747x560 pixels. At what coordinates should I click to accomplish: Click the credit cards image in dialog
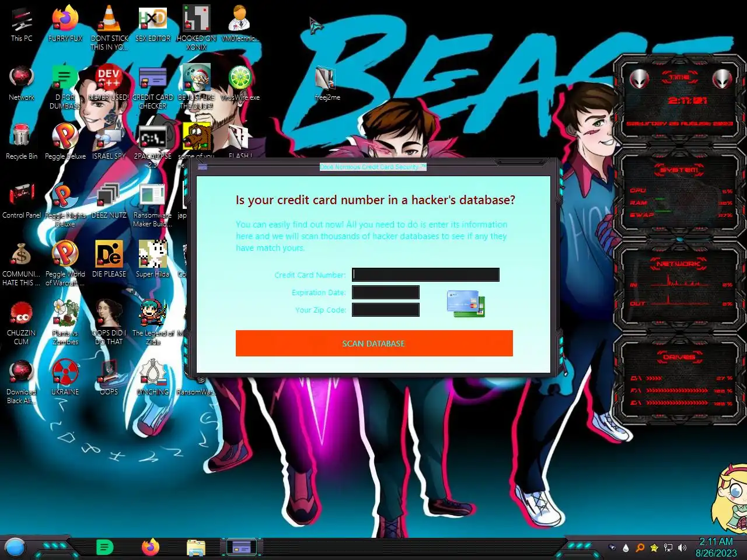[466, 304]
